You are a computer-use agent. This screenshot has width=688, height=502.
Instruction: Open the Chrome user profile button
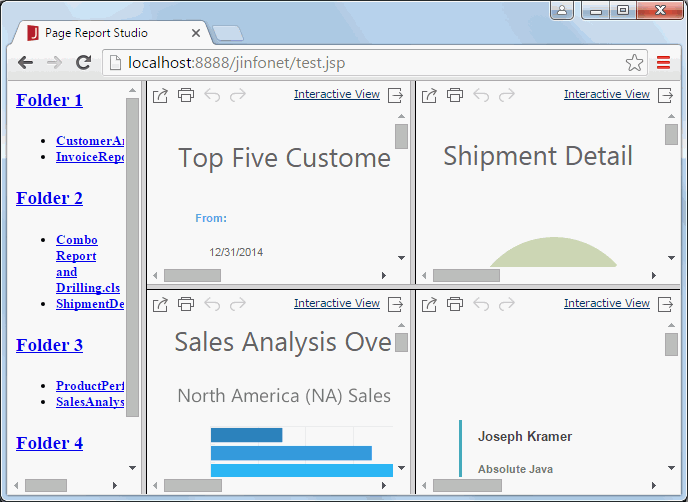(x=562, y=10)
